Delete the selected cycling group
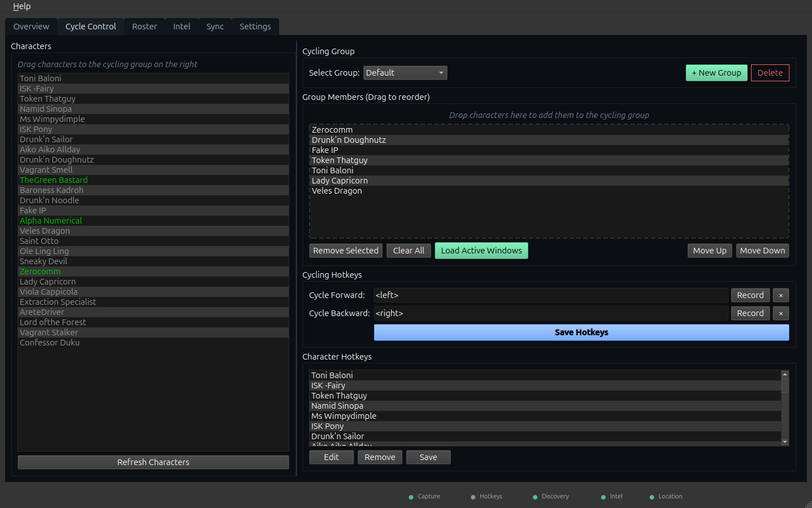 click(770, 73)
